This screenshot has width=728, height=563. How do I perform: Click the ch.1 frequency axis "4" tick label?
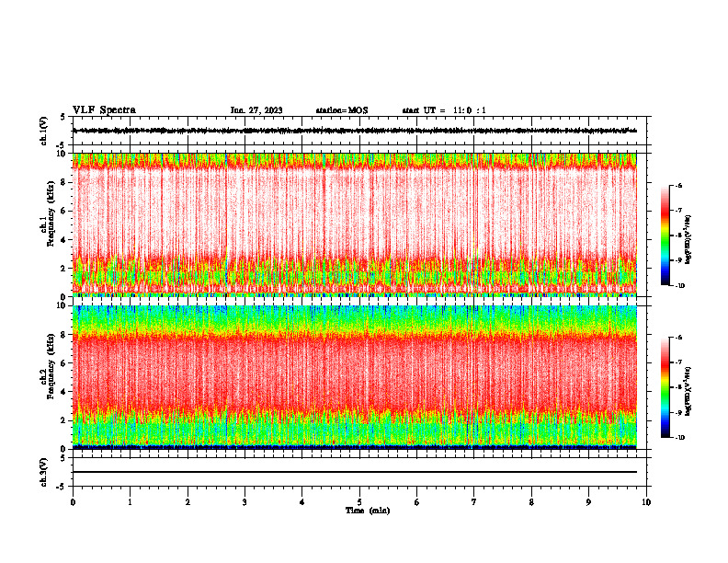64,240
